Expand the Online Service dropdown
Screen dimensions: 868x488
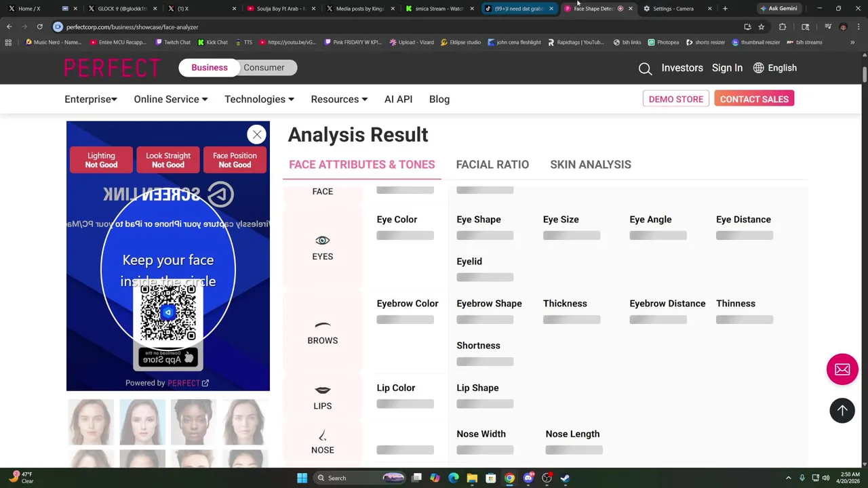[171, 99]
